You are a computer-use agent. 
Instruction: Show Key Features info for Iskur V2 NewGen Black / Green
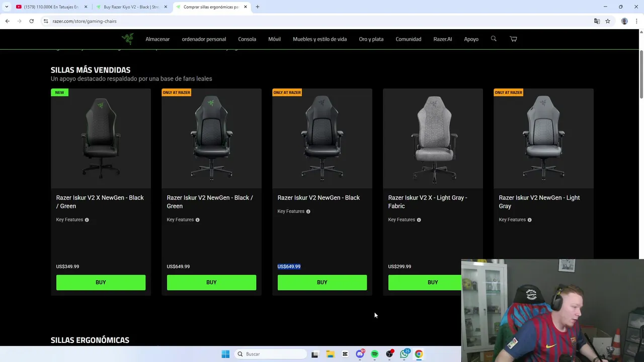[x=197, y=220]
